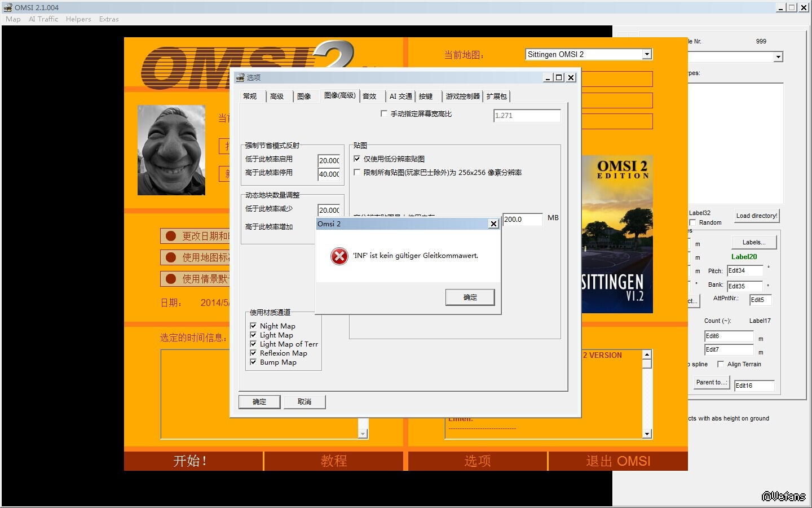Minimize the 选项 options dialog
Image resolution: width=812 pixels, height=508 pixels.
548,77
